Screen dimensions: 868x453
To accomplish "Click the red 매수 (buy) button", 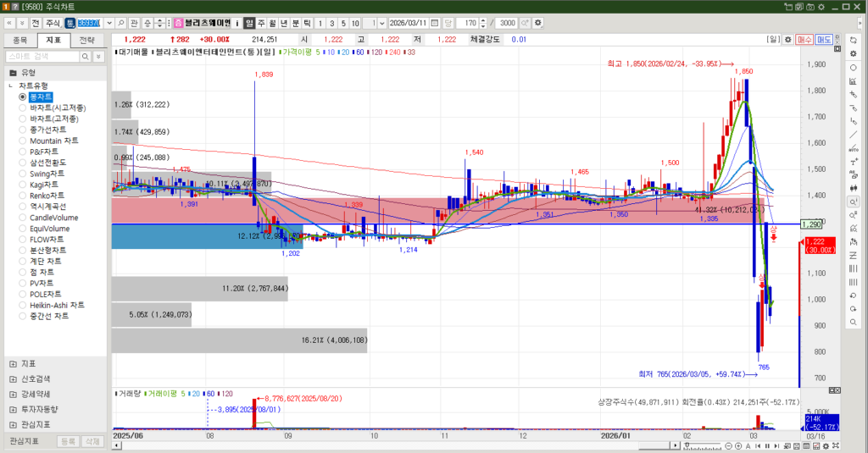I will pos(804,39).
